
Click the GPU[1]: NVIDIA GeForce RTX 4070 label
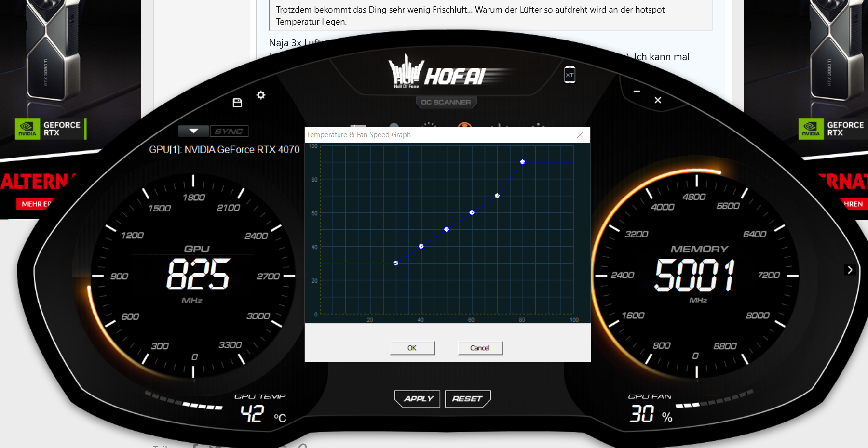click(x=224, y=150)
